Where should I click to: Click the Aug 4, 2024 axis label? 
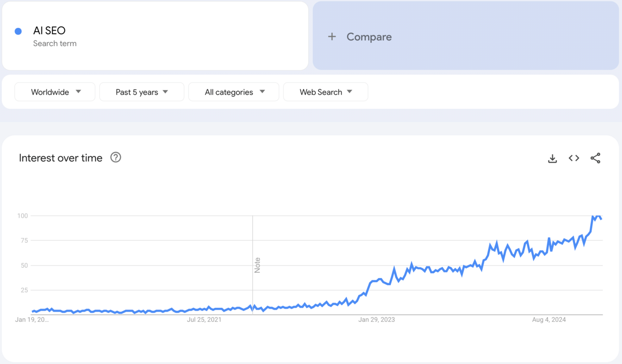pos(549,320)
